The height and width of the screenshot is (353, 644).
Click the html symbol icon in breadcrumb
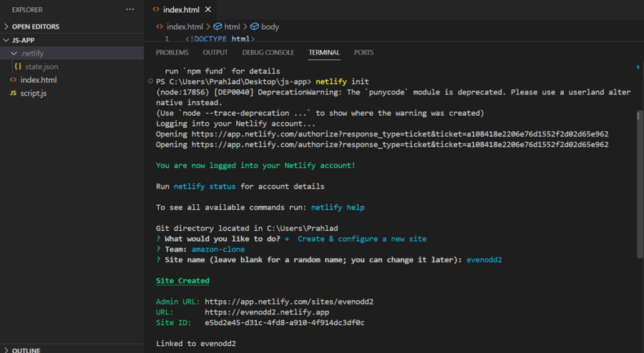point(218,26)
